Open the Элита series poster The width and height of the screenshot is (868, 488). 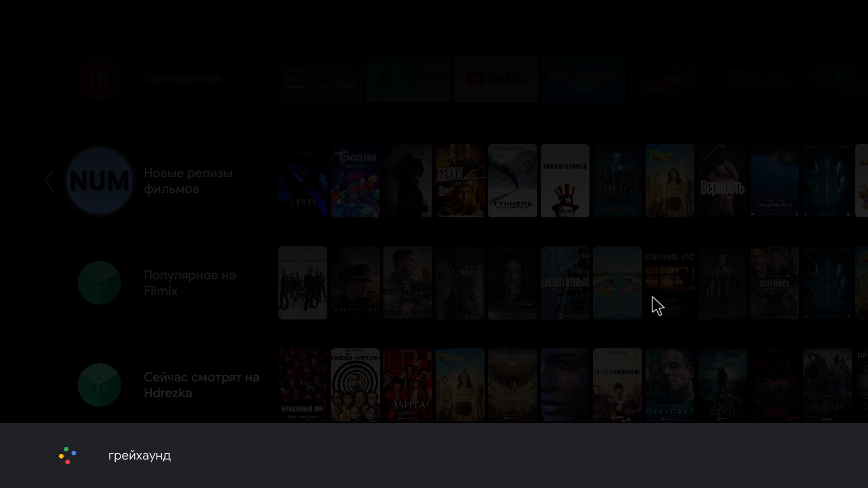(408, 385)
